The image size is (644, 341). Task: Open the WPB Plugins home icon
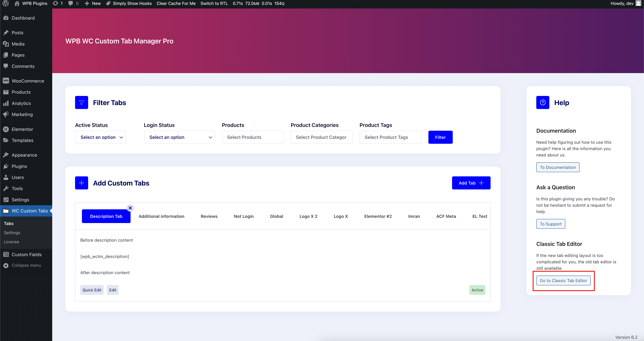click(x=17, y=3)
